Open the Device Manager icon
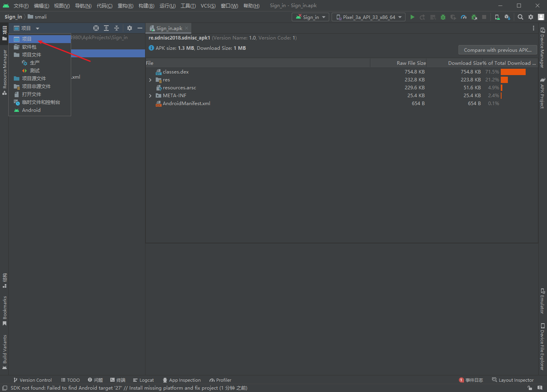Viewport: 547px width, 392px height. 497,17
